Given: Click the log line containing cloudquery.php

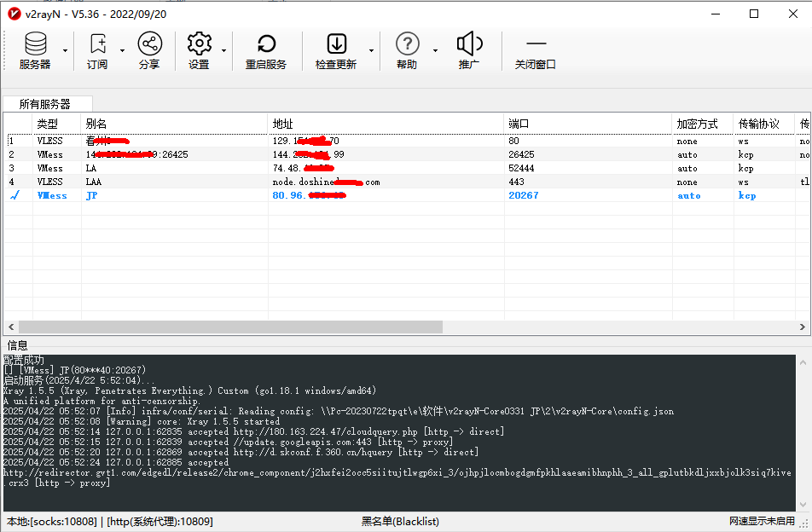Looking at the screenshot, I should pos(254,431).
